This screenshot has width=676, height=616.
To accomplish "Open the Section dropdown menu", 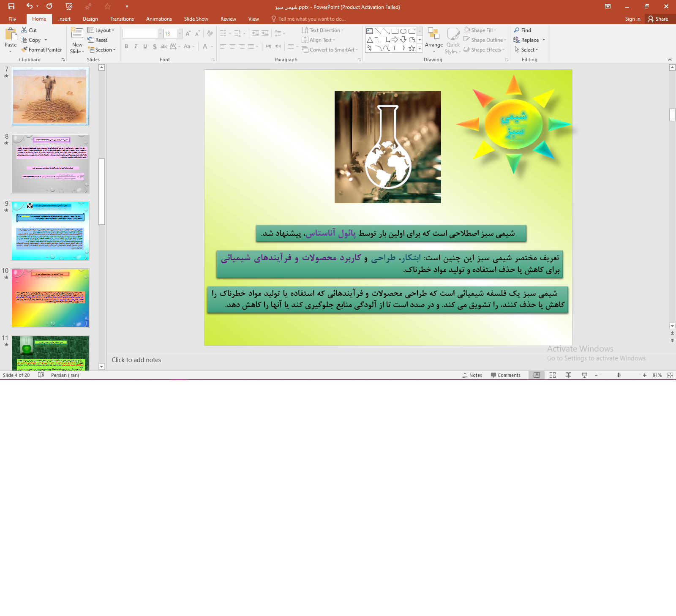I will [x=102, y=50].
